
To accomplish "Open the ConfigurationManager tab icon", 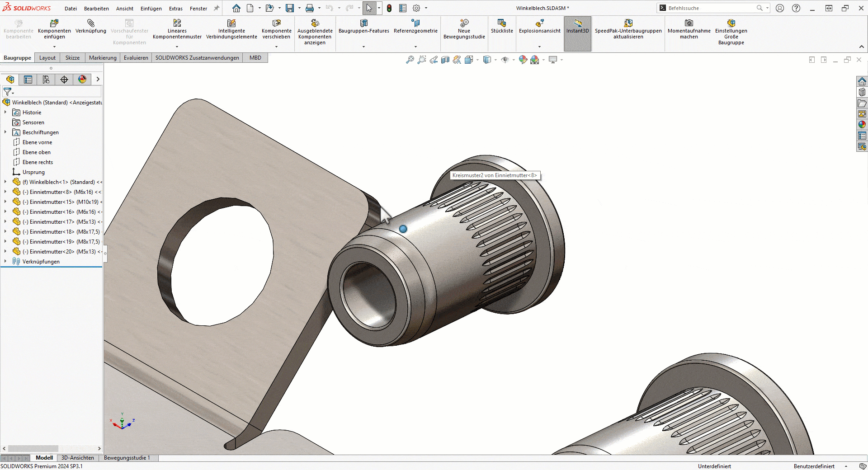I will tap(46, 80).
